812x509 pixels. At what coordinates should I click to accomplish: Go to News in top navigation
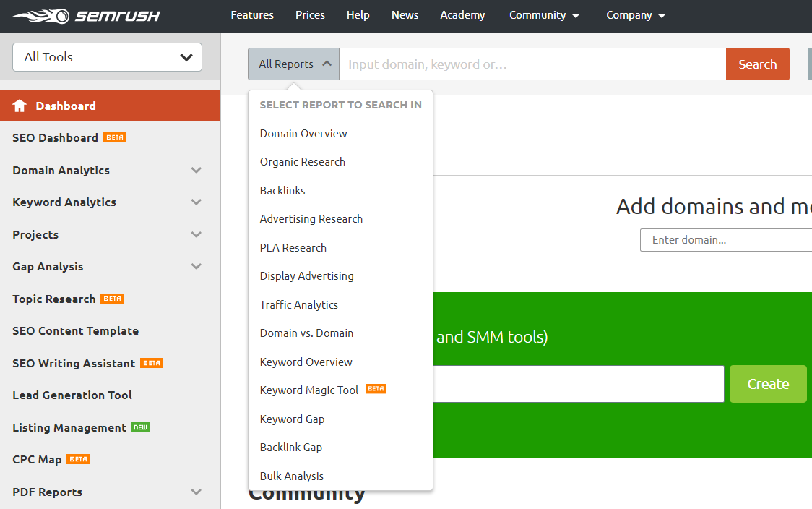click(405, 15)
